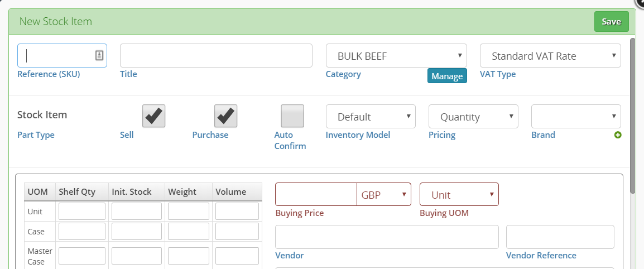Open the Buying UOM Unit dropdown
This screenshot has width=644, height=269.
pyautogui.click(x=459, y=194)
